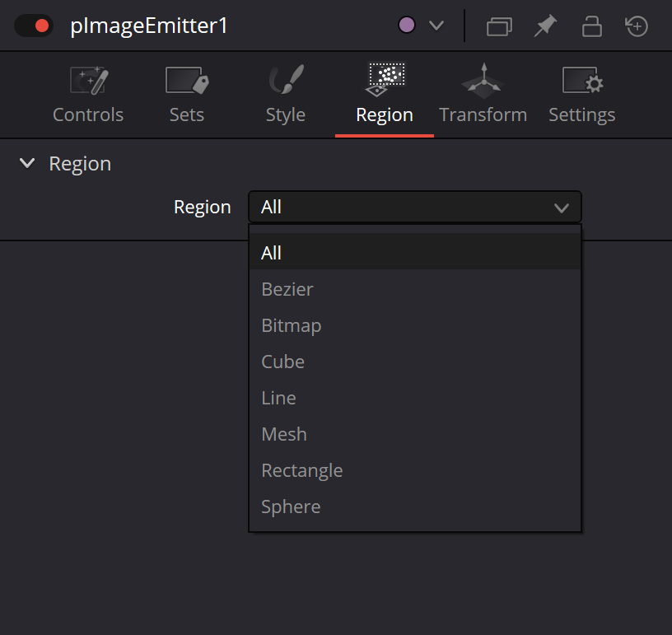Choose Bitmap from the Region list

coord(415,325)
